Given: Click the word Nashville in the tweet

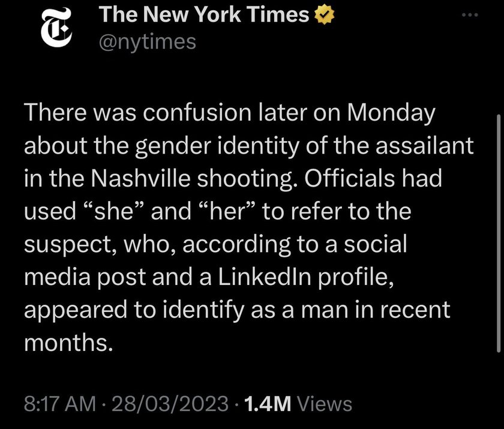Looking at the screenshot, I should pyautogui.click(x=141, y=179).
